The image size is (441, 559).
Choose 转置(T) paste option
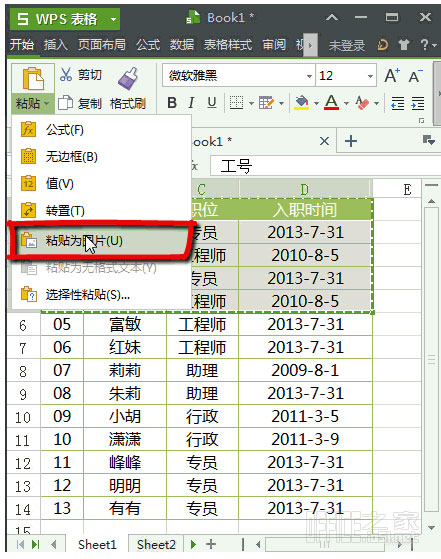tap(102, 211)
